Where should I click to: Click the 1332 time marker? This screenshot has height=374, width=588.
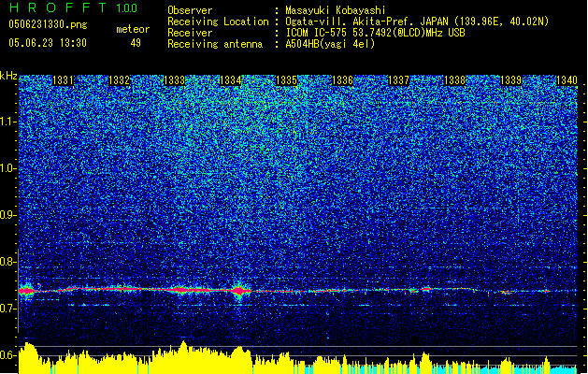tap(119, 80)
